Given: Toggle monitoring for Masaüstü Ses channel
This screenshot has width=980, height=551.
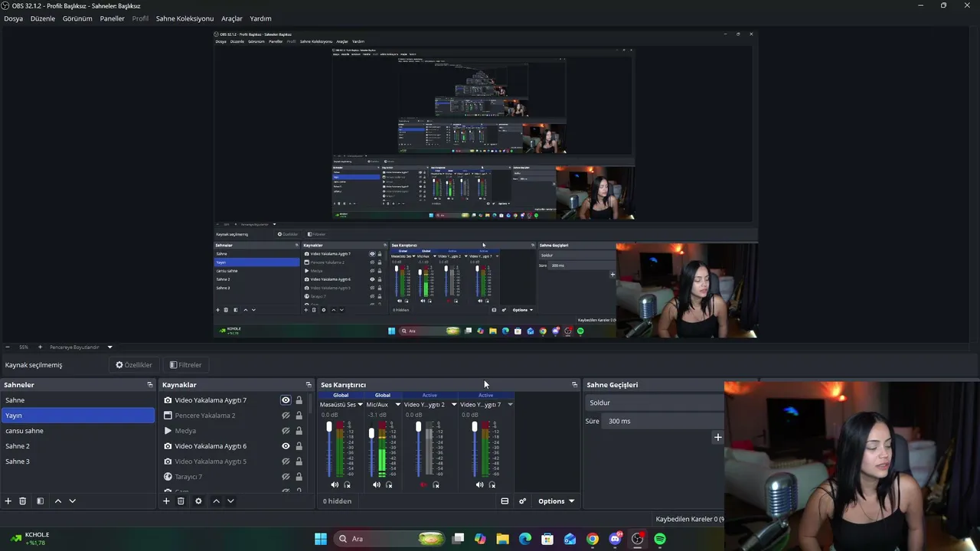Looking at the screenshot, I should pos(348,485).
